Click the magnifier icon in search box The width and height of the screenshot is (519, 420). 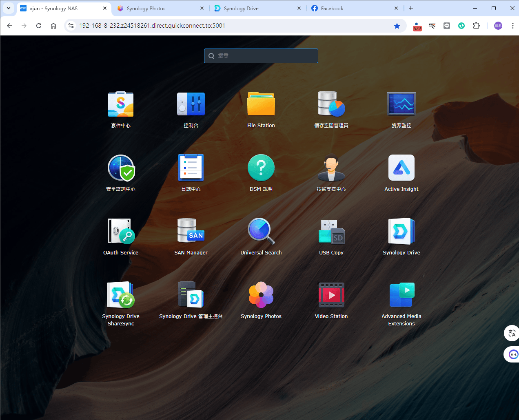pyautogui.click(x=211, y=56)
